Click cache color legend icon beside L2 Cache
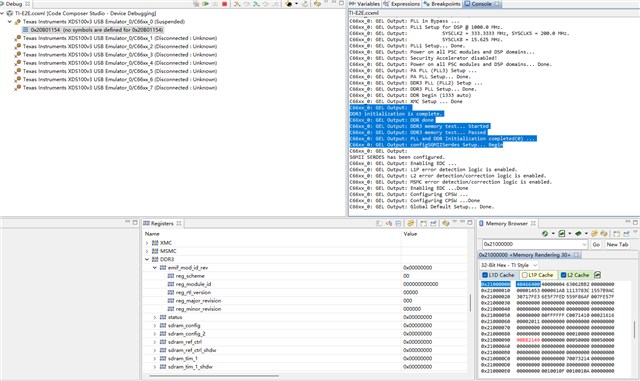 coord(598,275)
